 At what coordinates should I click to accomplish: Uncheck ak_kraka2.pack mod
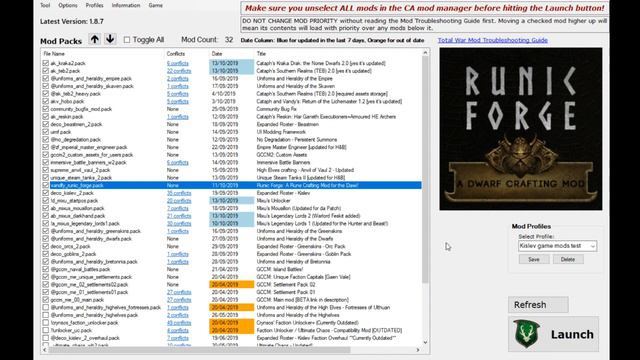(x=45, y=63)
